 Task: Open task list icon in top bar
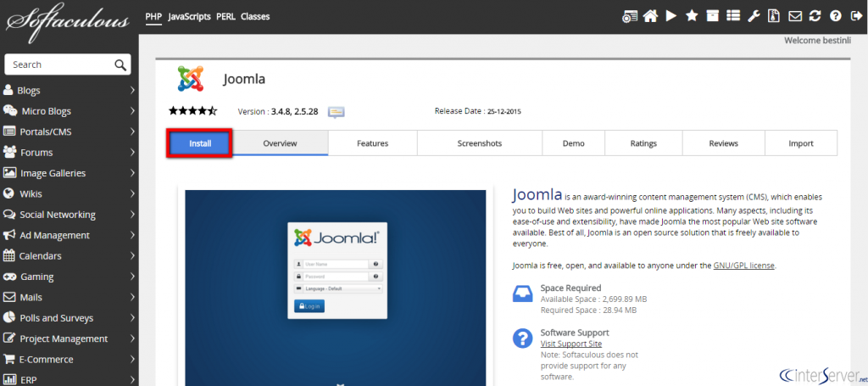(733, 16)
